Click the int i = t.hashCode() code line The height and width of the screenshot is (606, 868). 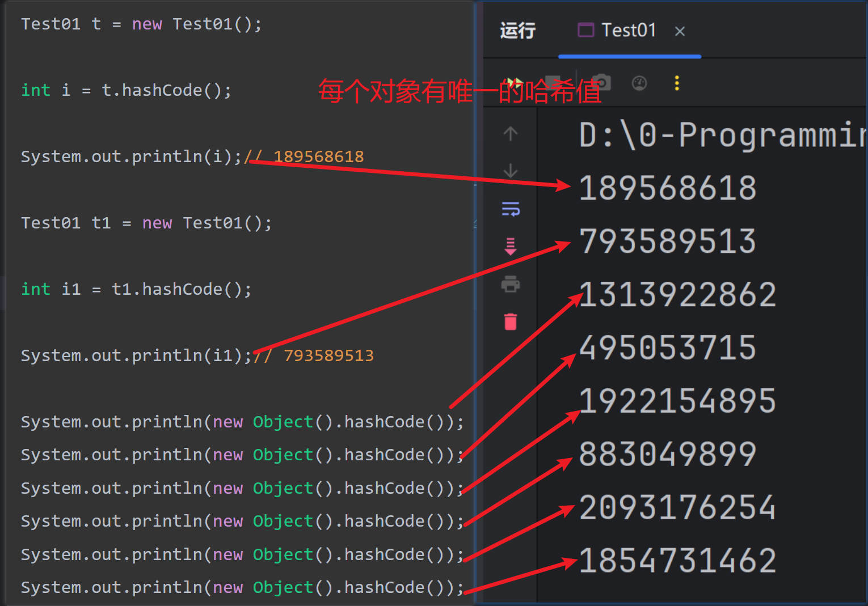pyautogui.click(x=126, y=90)
